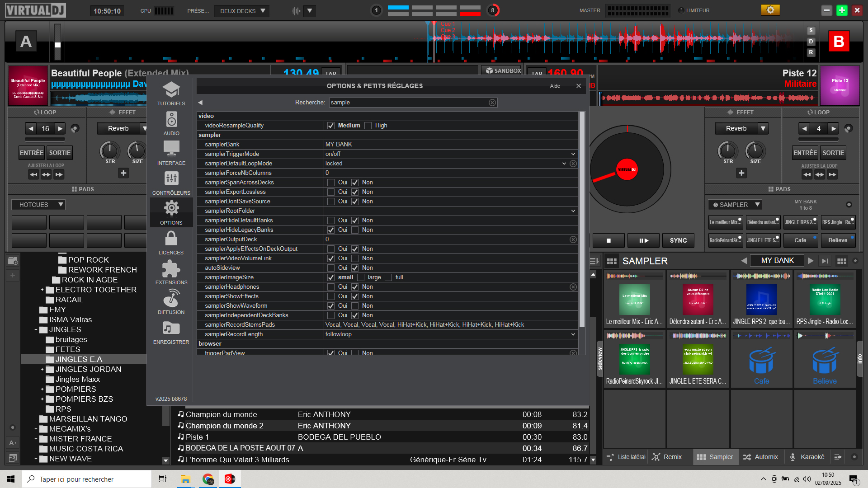Open the main settings gear icon
868x488 pixels.
pyautogui.click(x=770, y=10)
